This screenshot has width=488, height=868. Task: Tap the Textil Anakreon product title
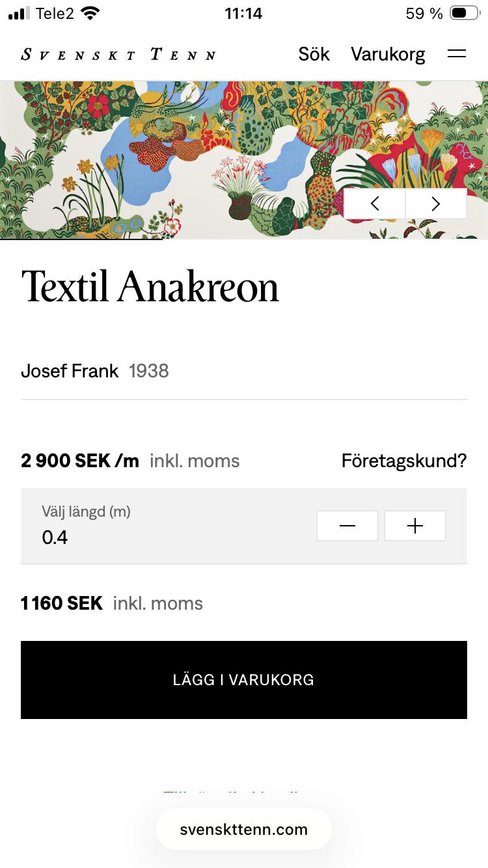click(x=150, y=287)
